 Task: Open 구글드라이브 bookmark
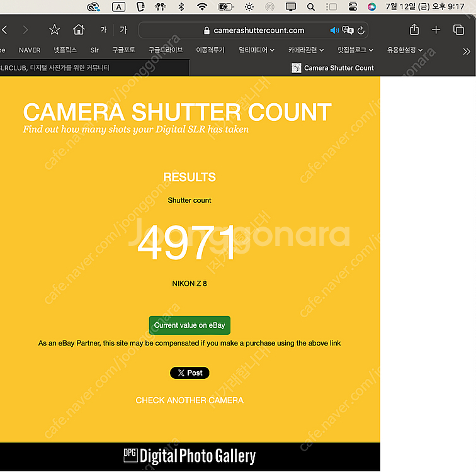coord(166,50)
